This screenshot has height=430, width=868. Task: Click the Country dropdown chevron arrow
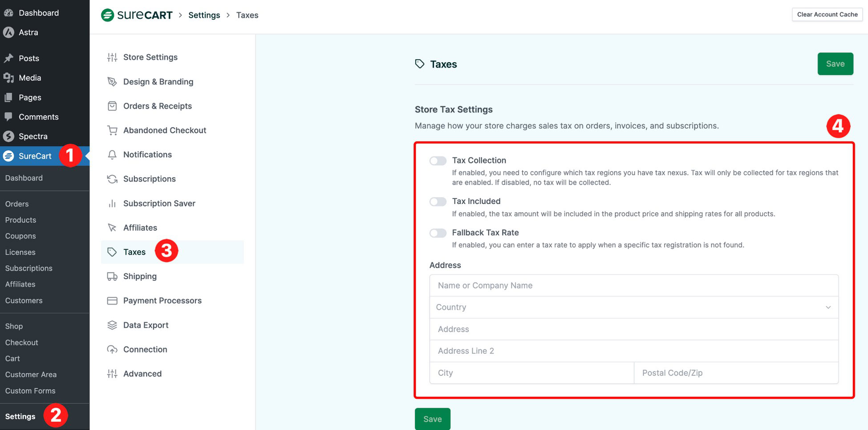tap(828, 307)
